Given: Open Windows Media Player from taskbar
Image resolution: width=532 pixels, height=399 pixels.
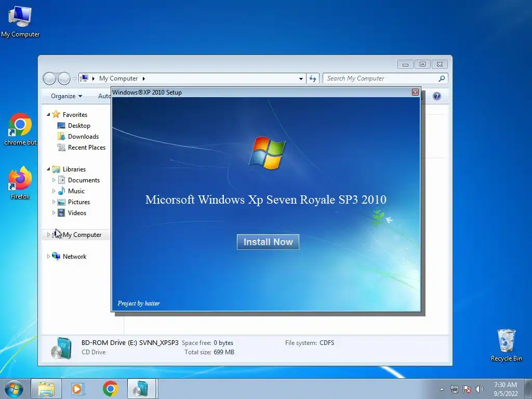Looking at the screenshot, I should [78, 389].
